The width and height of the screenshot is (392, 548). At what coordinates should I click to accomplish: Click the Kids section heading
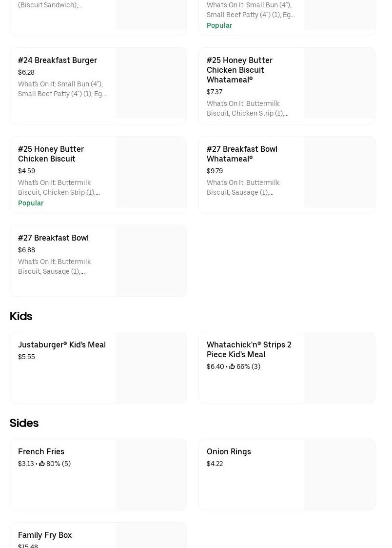21,316
